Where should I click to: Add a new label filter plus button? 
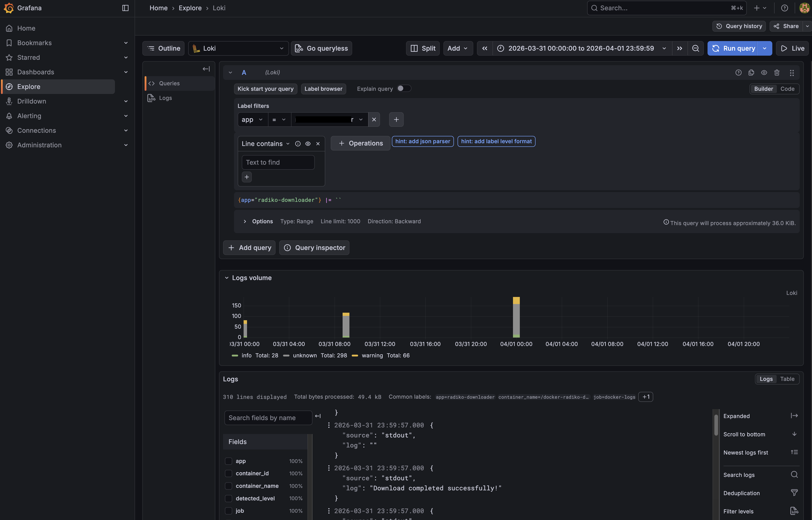click(x=396, y=120)
